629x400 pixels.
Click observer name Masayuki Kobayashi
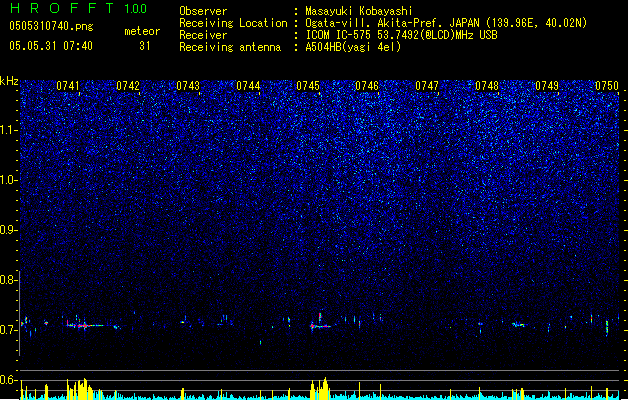[x=359, y=11]
